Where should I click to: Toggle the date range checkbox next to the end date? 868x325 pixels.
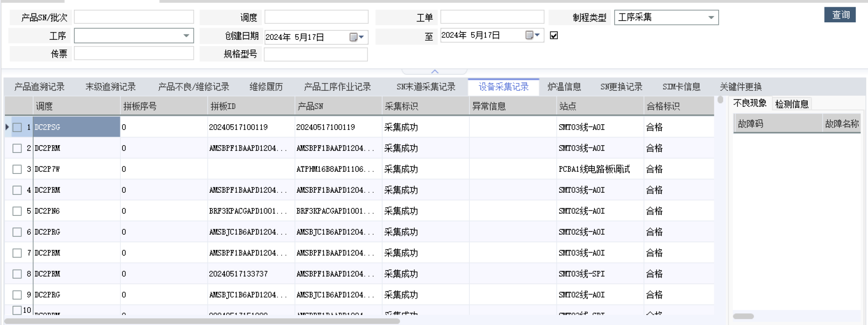(554, 35)
